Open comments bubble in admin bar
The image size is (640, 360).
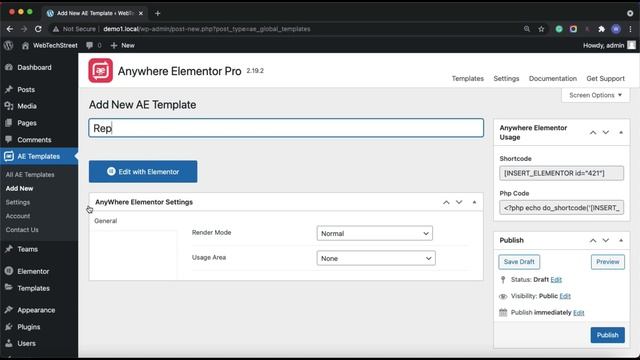pos(93,45)
